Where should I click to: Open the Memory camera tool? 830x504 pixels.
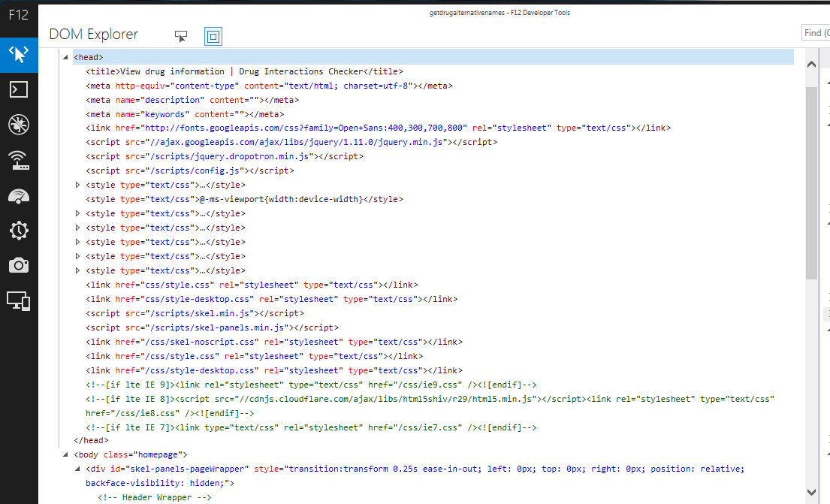pos(19,265)
